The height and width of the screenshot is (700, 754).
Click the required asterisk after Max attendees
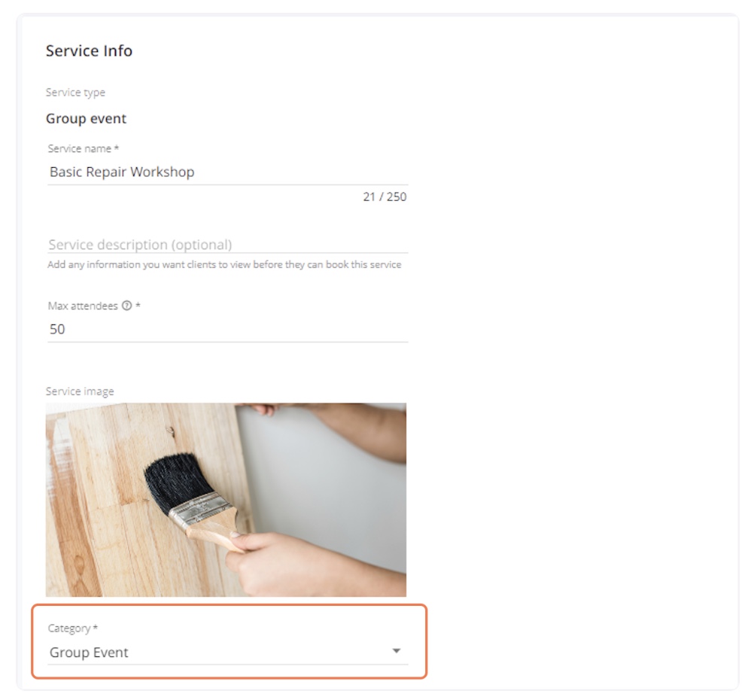pyautogui.click(x=138, y=306)
